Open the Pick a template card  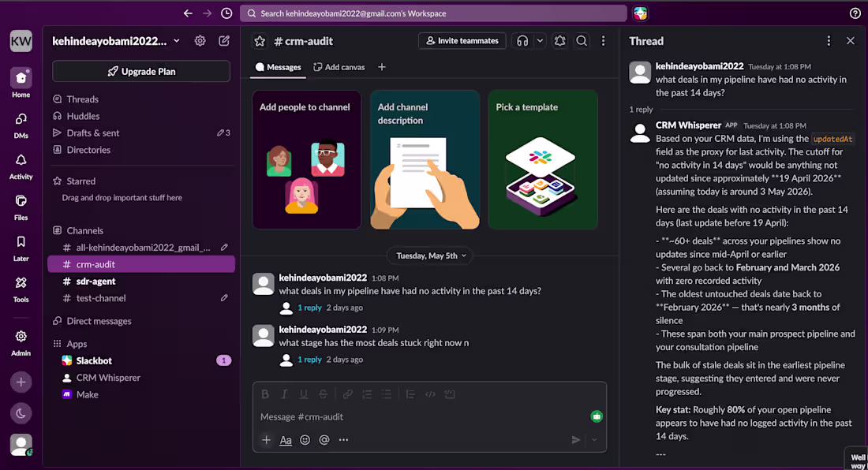pyautogui.click(x=543, y=159)
